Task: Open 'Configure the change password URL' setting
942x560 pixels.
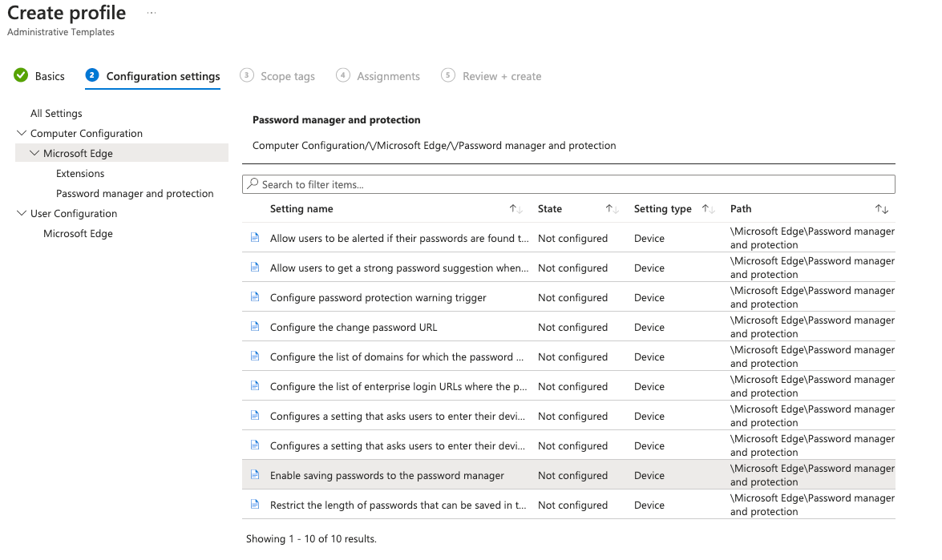Action: [354, 327]
